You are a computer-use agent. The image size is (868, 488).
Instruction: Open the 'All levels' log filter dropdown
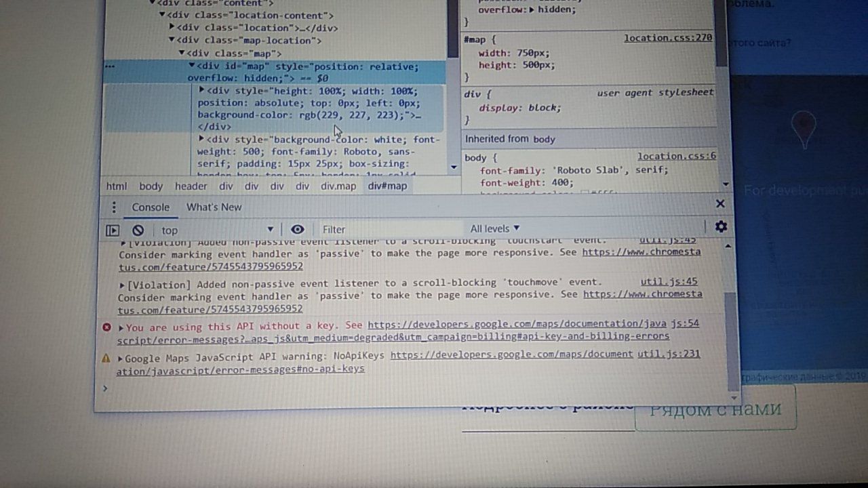coord(495,228)
